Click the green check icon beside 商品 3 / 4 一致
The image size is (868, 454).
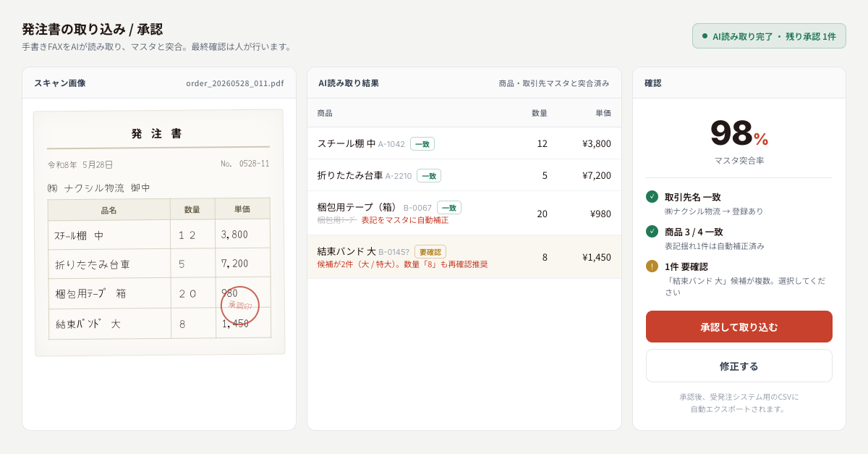(x=652, y=231)
